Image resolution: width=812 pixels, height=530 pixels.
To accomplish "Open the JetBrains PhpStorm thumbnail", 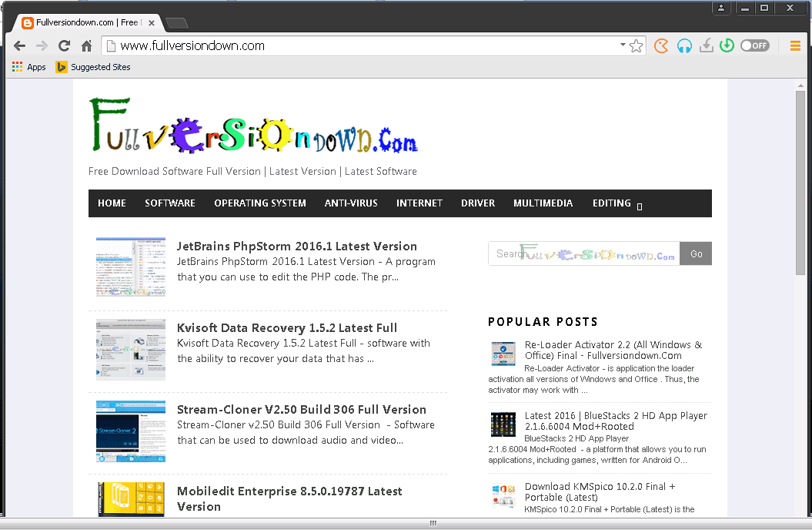I will pos(131,267).
